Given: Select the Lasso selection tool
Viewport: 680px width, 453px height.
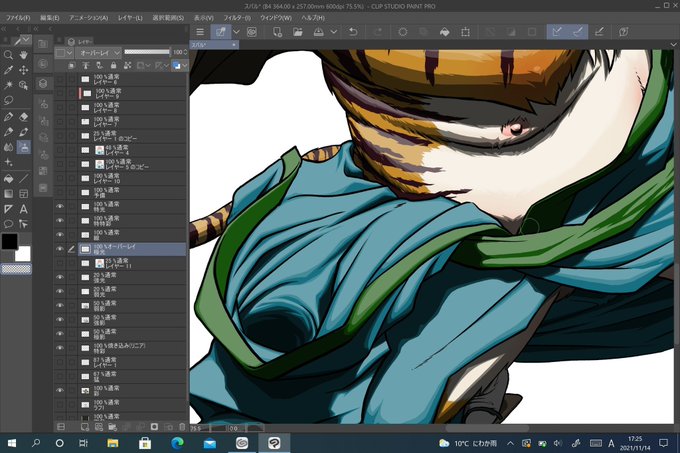Looking at the screenshot, I should [x=8, y=100].
